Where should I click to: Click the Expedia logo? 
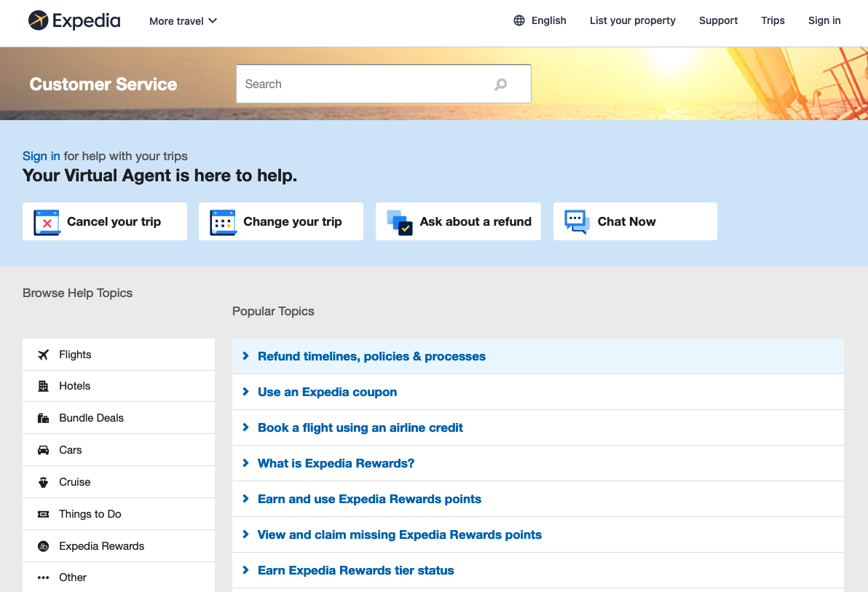[x=74, y=20]
